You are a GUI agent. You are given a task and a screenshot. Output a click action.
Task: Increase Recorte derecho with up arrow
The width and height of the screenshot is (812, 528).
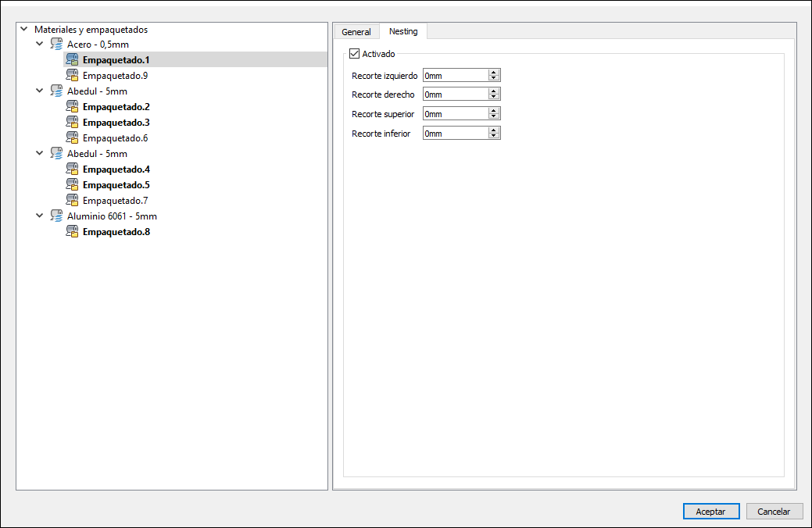pyautogui.click(x=494, y=91)
